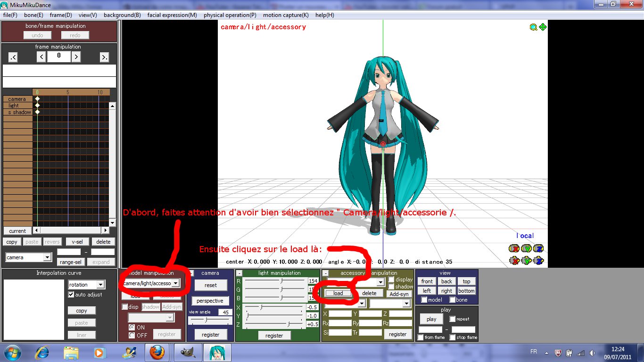
Task: Open the rightmost dropdown below accessory delete
Action: pos(406,304)
